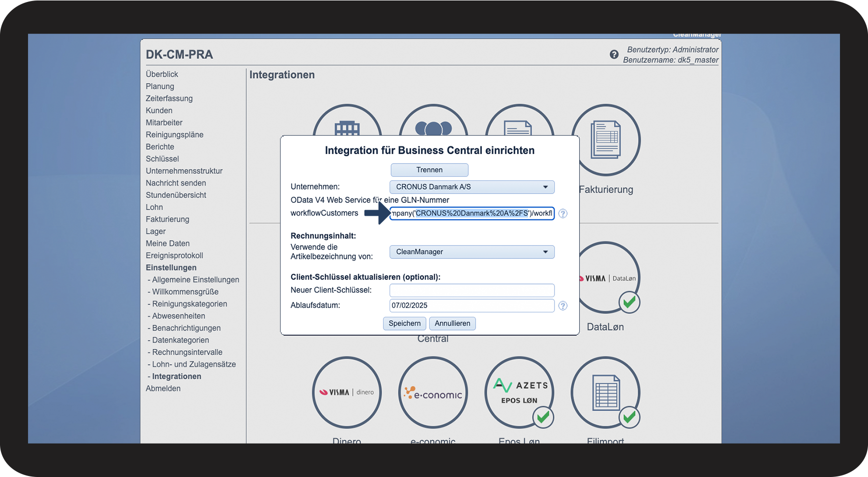Click help icon beside Ablaufsdatum field

(563, 306)
